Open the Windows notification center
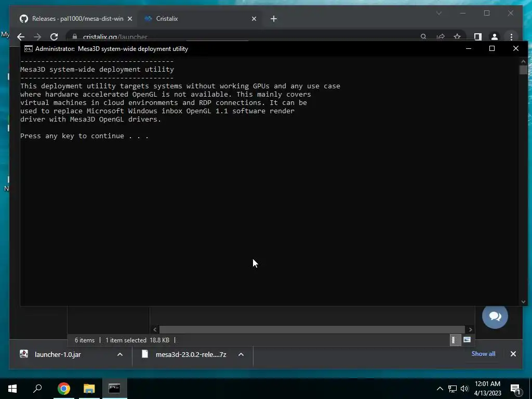532x399 pixels. point(516,389)
